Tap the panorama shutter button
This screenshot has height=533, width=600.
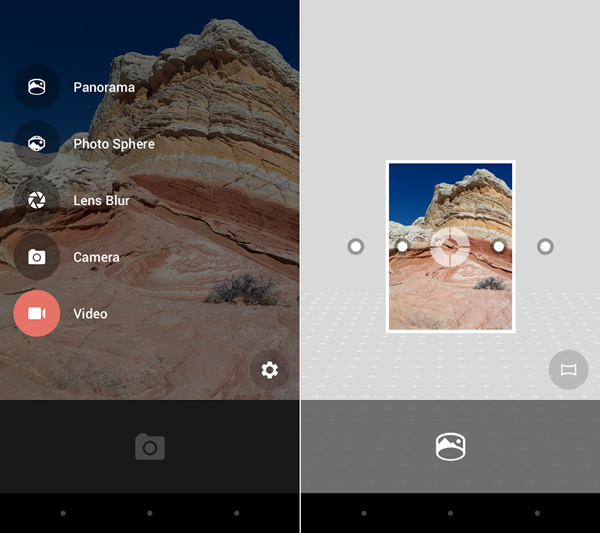(450, 447)
